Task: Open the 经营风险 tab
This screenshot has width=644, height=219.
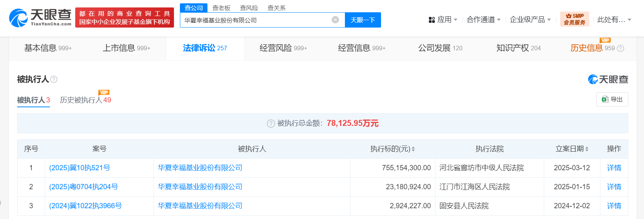Action: pos(283,48)
